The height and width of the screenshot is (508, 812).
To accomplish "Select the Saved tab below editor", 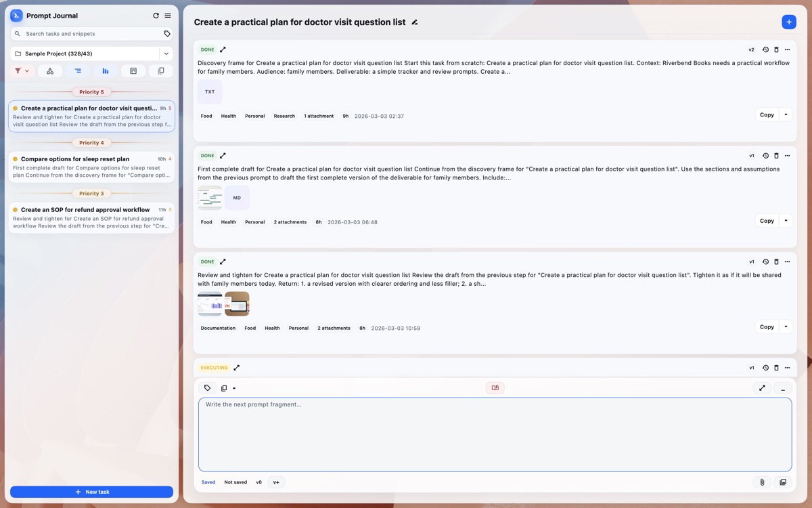I will point(208,482).
